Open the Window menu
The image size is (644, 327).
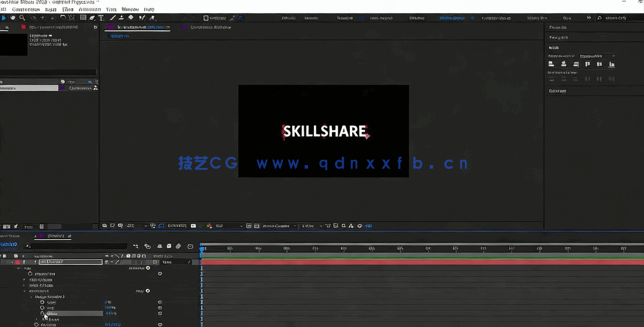coord(129,10)
